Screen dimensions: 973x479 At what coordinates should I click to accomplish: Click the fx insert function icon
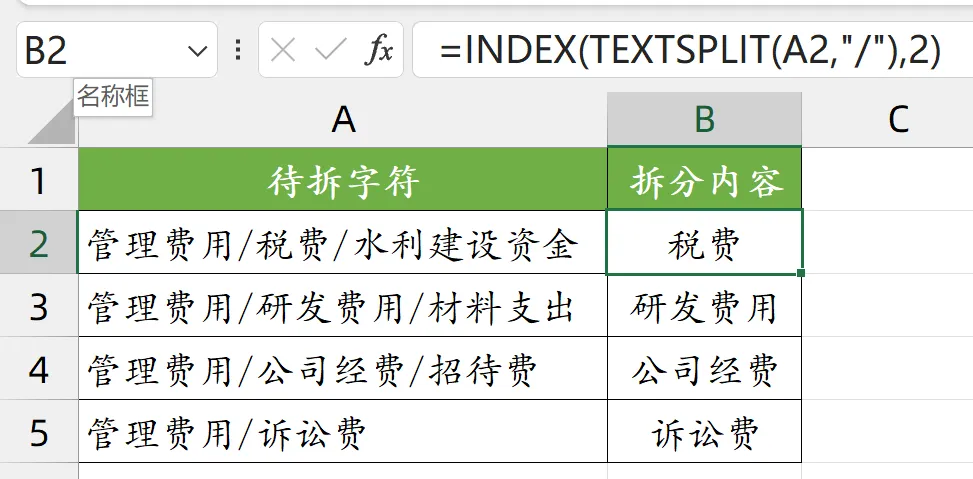tap(378, 50)
